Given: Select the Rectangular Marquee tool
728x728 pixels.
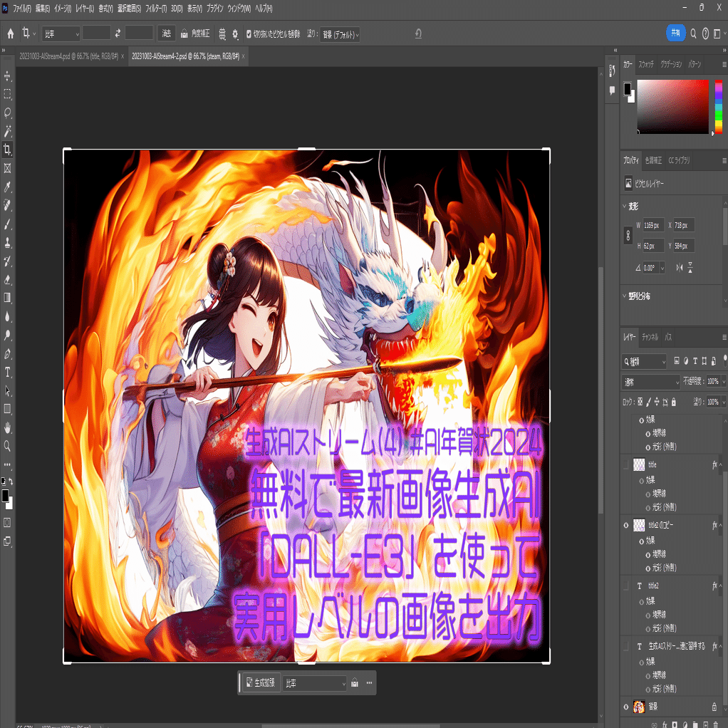Looking at the screenshot, I should point(7,94).
